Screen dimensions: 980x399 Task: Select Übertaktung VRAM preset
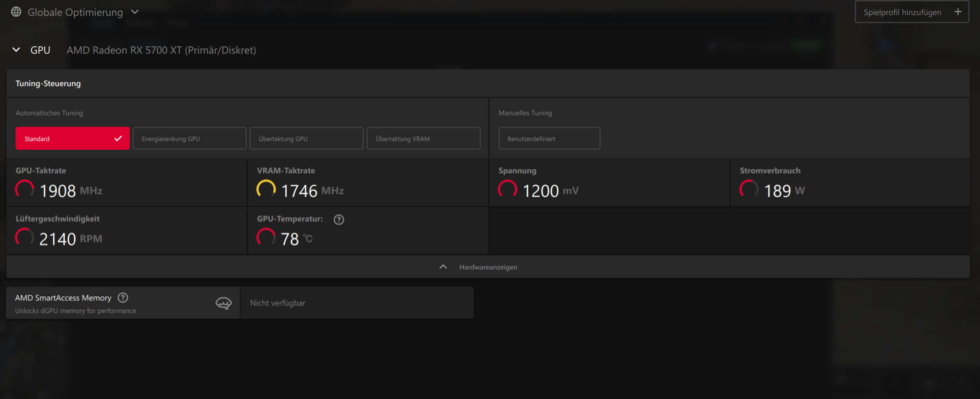click(423, 139)
